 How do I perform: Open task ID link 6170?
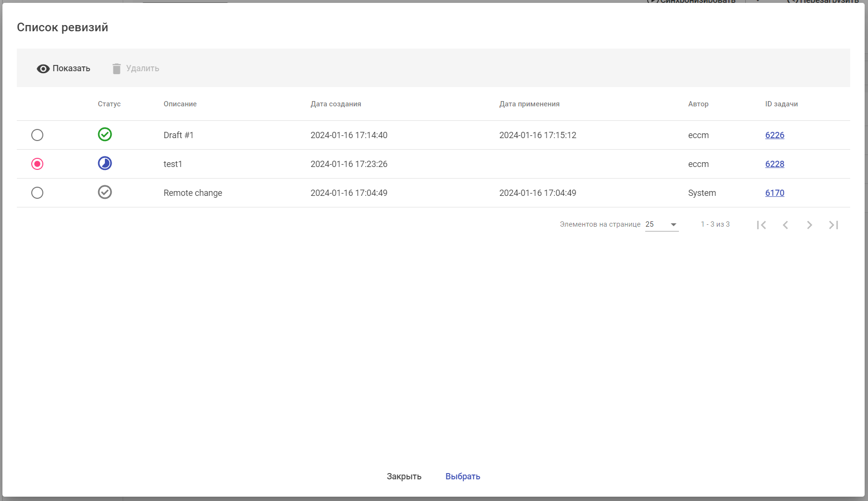(x=775, y=193)
